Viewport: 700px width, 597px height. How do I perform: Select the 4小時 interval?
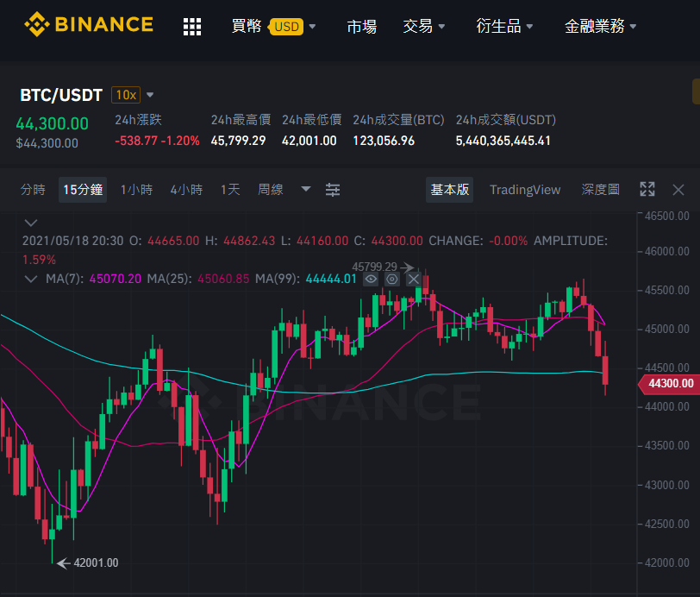click(186, 190)
